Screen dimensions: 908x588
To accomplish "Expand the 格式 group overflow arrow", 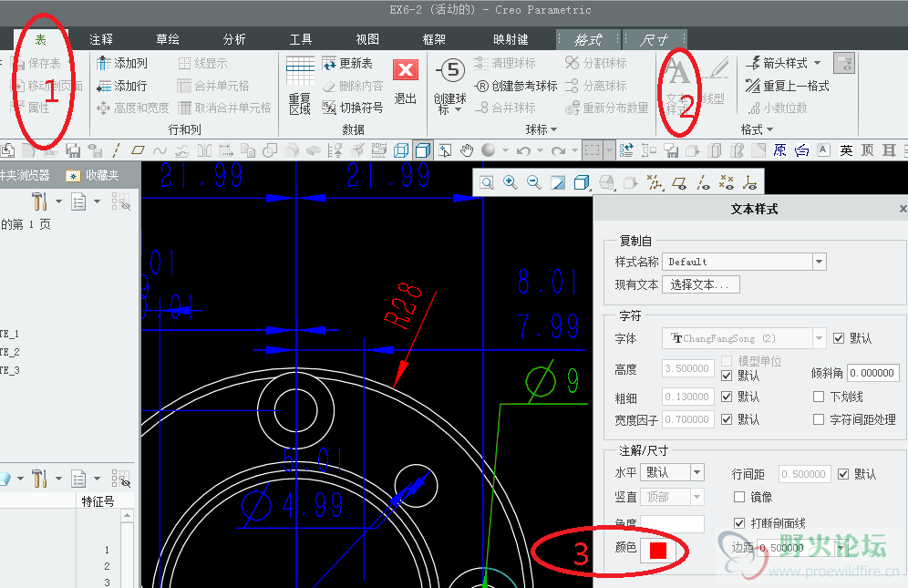I will click(770, 129).
